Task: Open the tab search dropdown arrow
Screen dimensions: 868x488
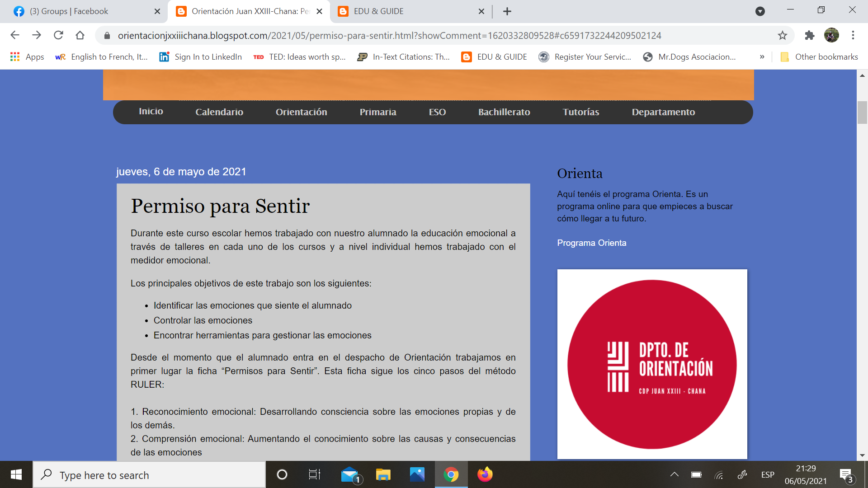Action: tap(760, 11)
